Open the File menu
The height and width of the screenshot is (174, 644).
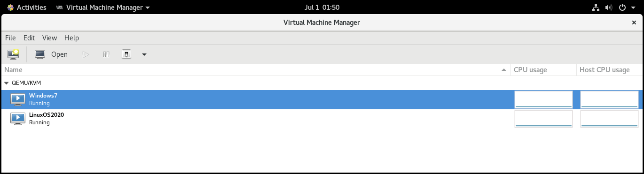coord(10,38)
